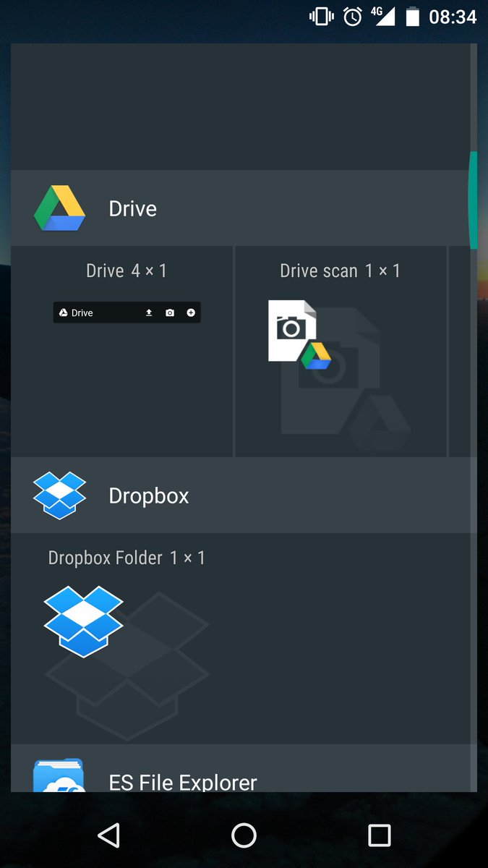Image resolution: width=488 pixels, height=868 pixels.
Task: Select the Dropbox Folder widget icon
Action: 83,621
